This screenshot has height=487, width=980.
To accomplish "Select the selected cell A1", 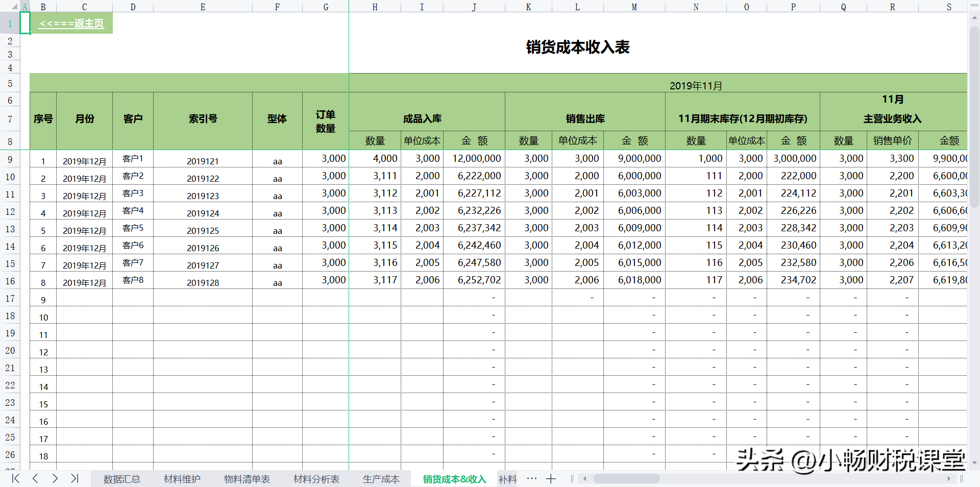I will (x=25, y=23).
